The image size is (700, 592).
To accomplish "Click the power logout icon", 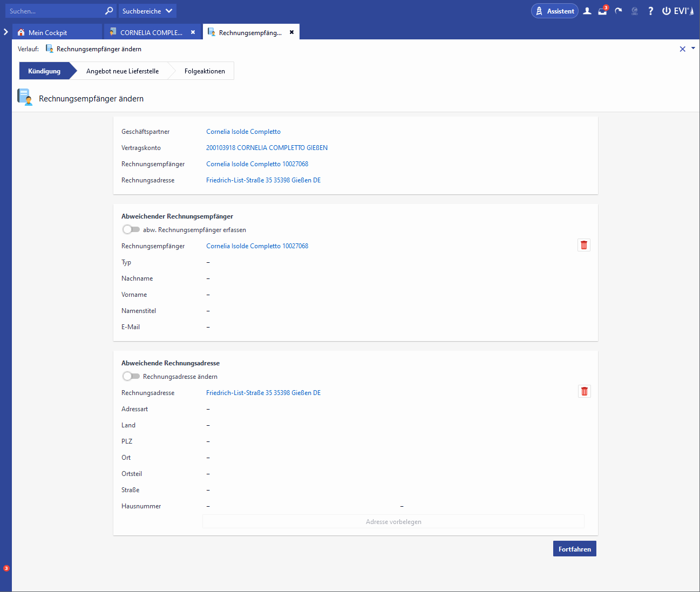I will [667, 11].
